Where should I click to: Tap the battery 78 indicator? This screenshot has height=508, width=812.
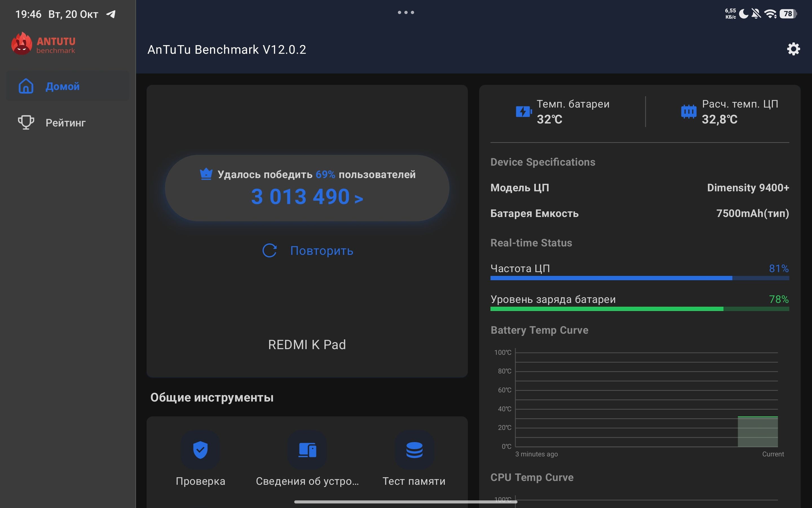point(788,14)
